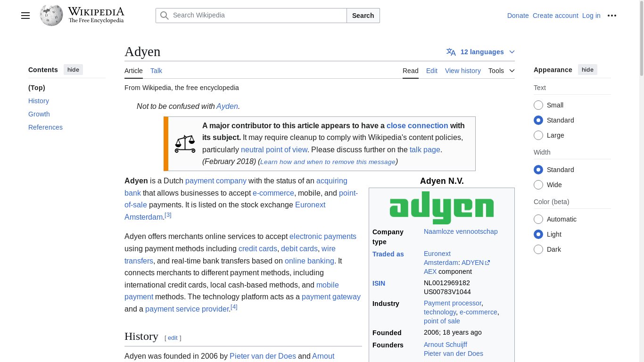Open the credit cards link
The image size is (644, 362).
pyautogui.click(x=258, y=249)
